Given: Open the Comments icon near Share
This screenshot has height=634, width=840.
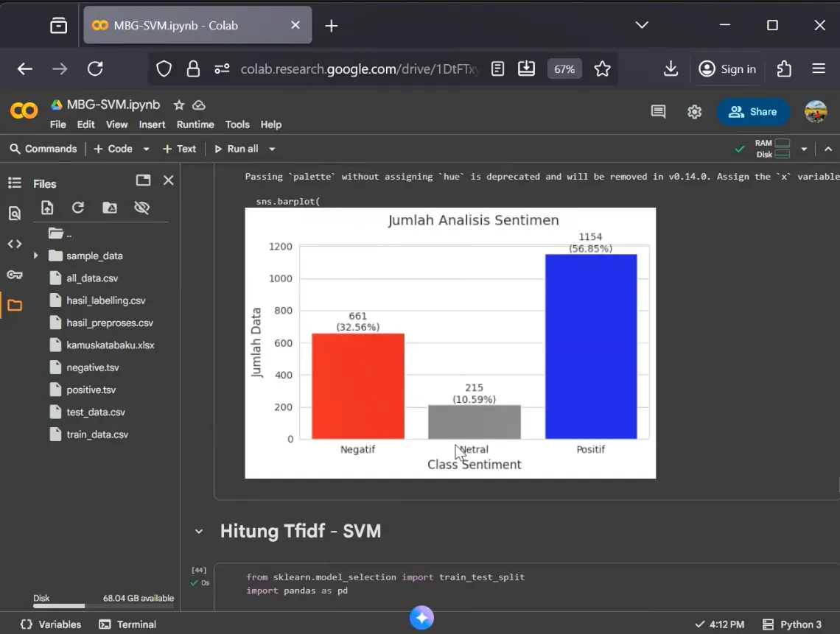Looking at the screenshot, I should tap(658, 111).
